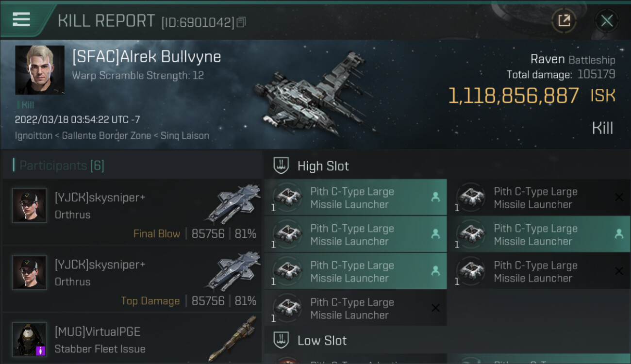Close the kill report window
Image resolution: width=631 pixels, height=364 pixels.
pyautogui.click(x=607, y=21)
